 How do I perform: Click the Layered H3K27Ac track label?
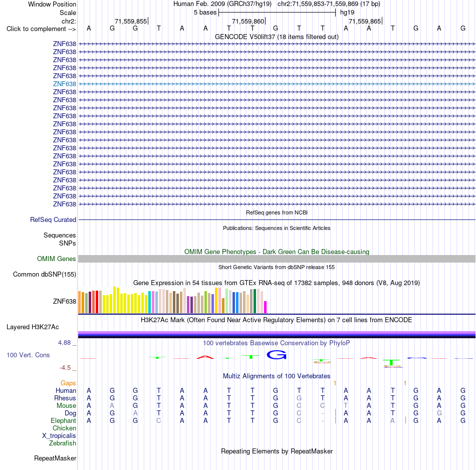coord(33,327)
